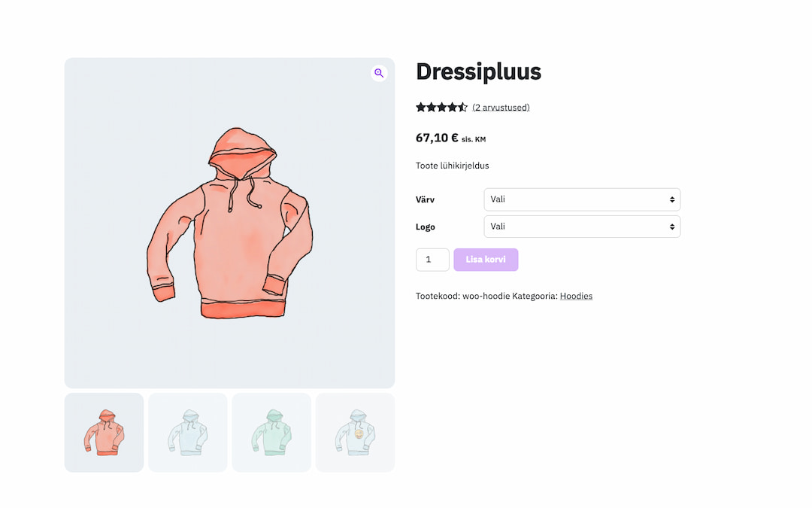Viewport: 812px width, 508px height.
Task: Open the Värv dropdown
Action: pyautogui.click(x=582, y=199)
